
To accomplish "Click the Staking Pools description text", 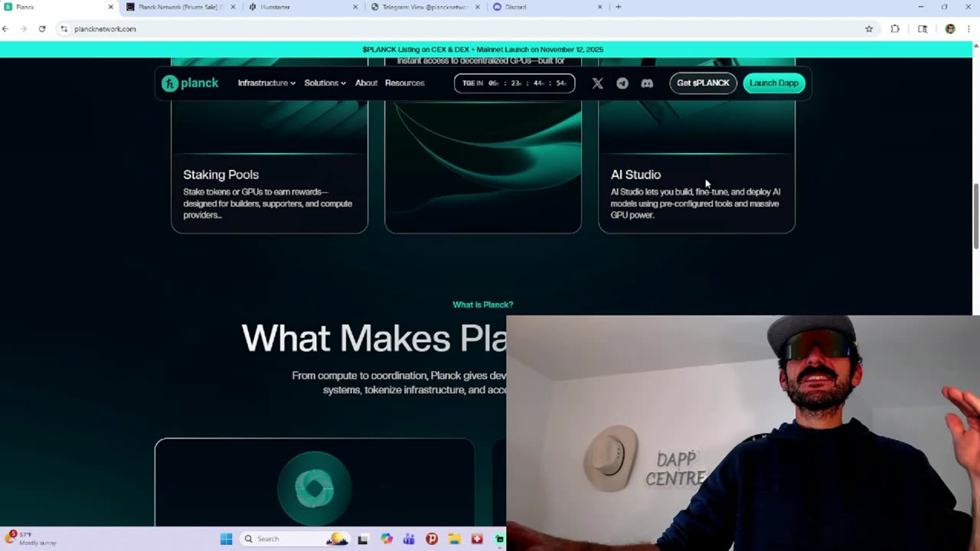I will [268, 204].
